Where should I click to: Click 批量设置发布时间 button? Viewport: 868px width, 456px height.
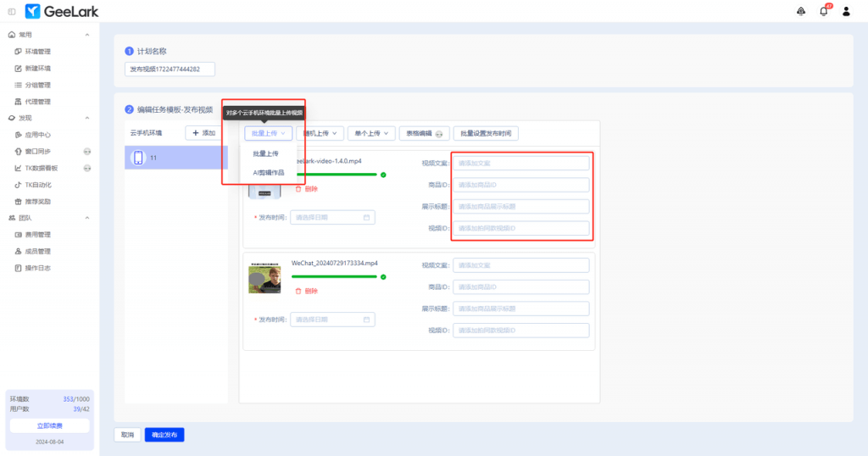click(486, 133)
